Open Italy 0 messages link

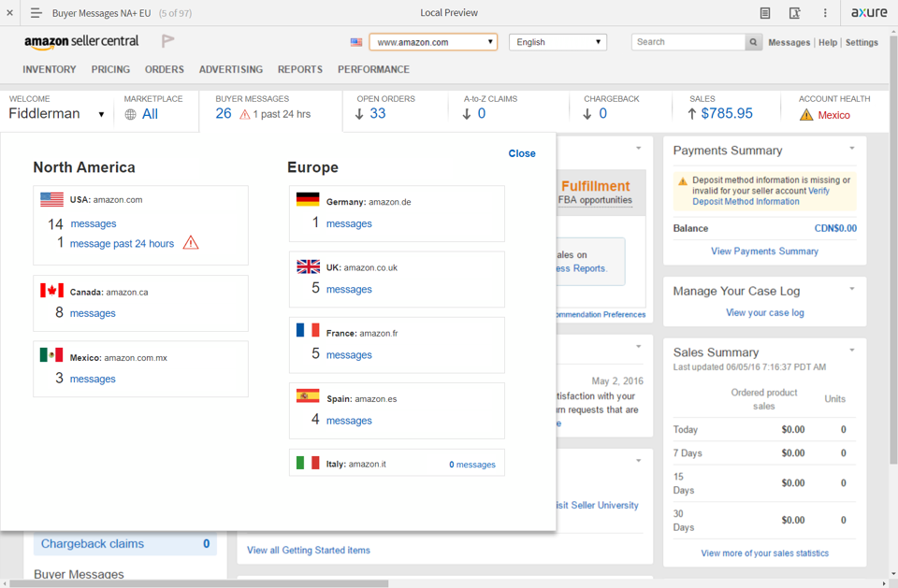click(x=472, y=465)
